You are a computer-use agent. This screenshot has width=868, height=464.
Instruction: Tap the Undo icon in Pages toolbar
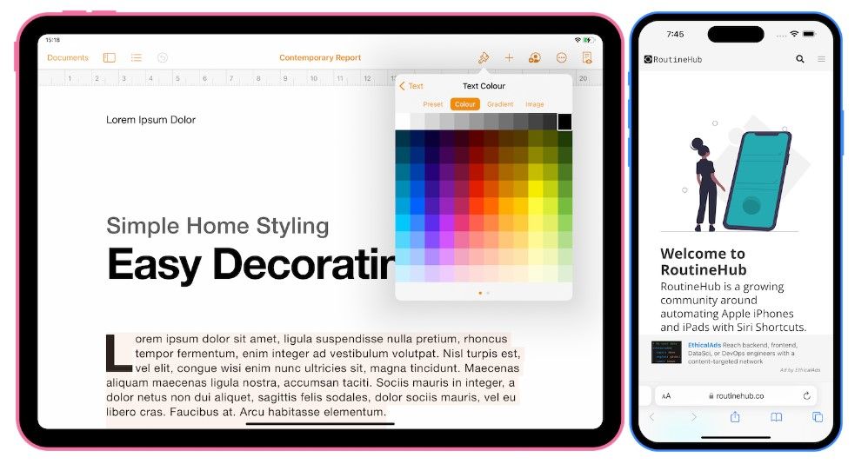tap(162, 57)
